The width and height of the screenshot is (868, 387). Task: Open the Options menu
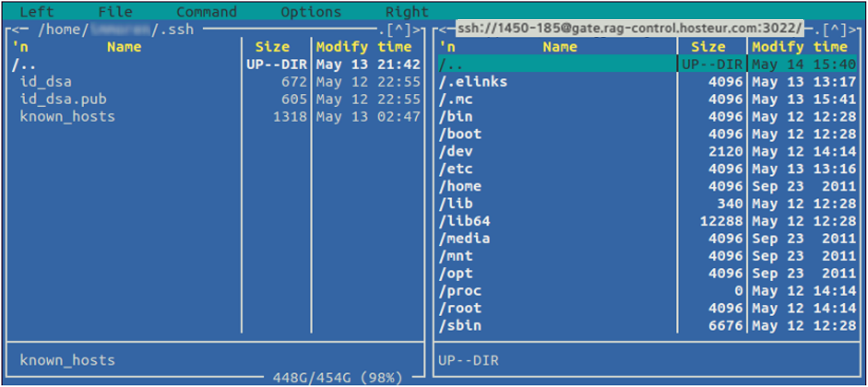[310, 11]
